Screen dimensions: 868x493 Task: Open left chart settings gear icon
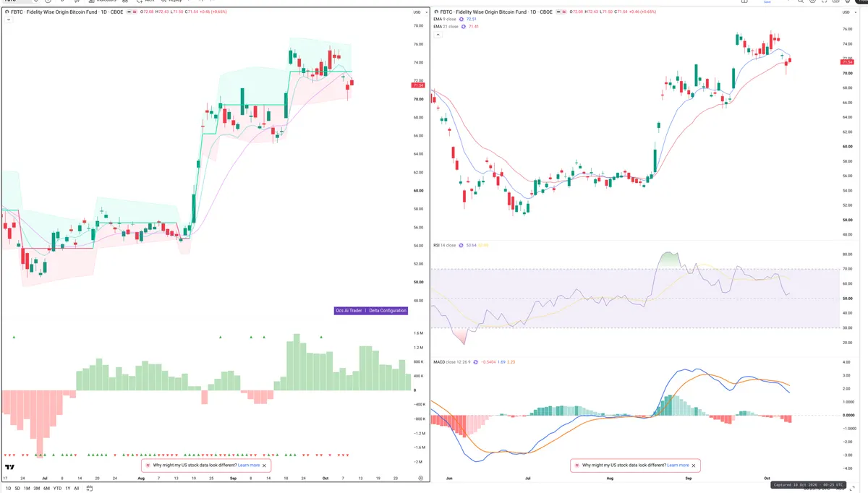pyautogui.click(x=421, y=479)
